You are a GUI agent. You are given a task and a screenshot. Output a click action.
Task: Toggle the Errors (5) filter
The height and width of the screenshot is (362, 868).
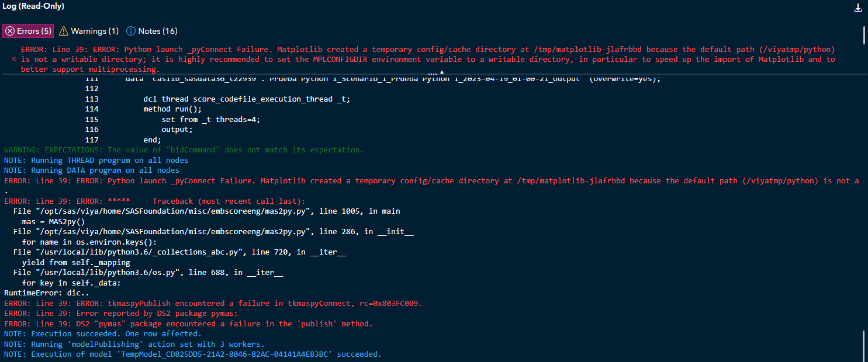(27, 31)
